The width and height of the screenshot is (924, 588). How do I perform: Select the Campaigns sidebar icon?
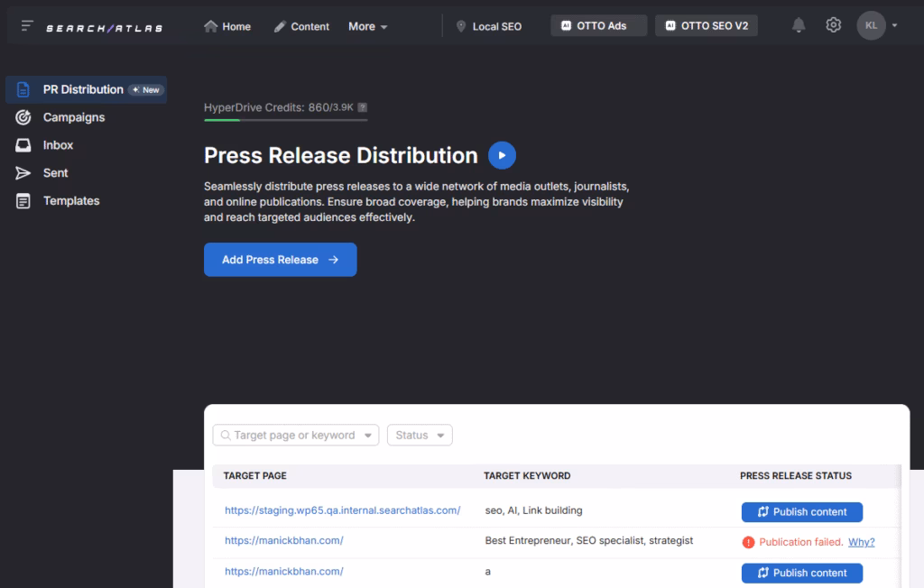coord(24,117)
